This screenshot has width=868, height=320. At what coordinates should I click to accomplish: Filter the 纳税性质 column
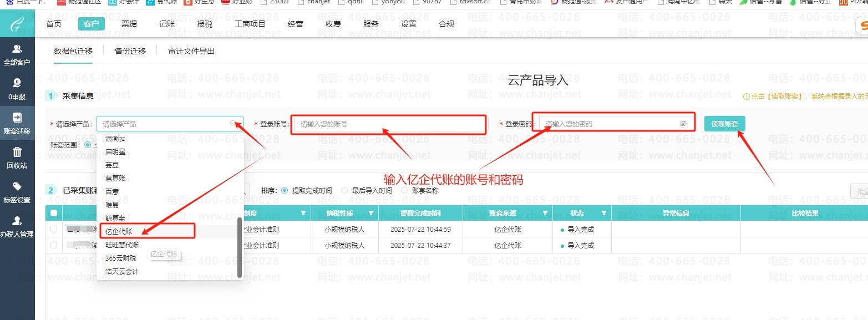click(370, 213)
